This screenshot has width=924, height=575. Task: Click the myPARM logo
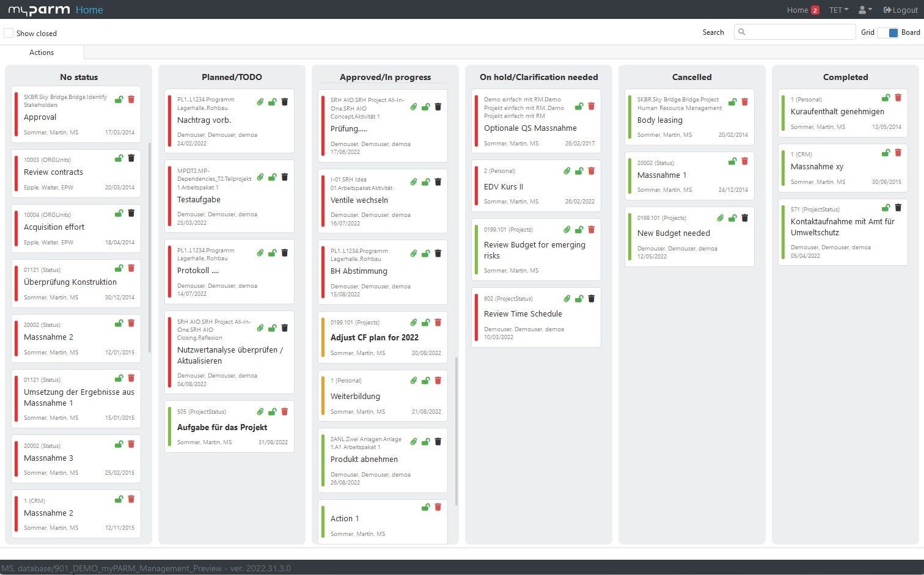point(38,10)
